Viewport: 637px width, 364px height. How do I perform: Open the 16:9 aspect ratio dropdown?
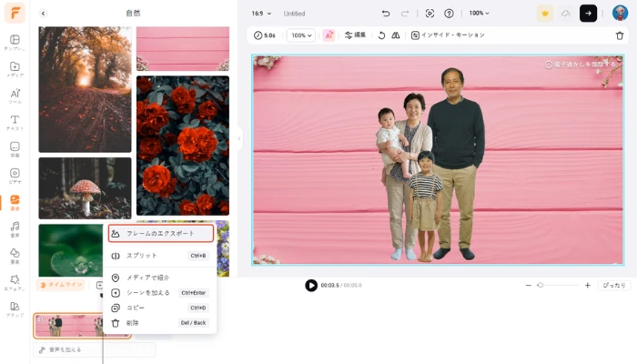(261, 14)
